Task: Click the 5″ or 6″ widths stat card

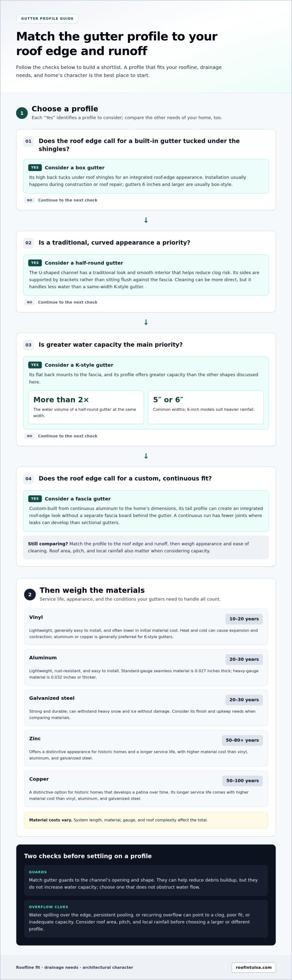Action: click(206, 407)
